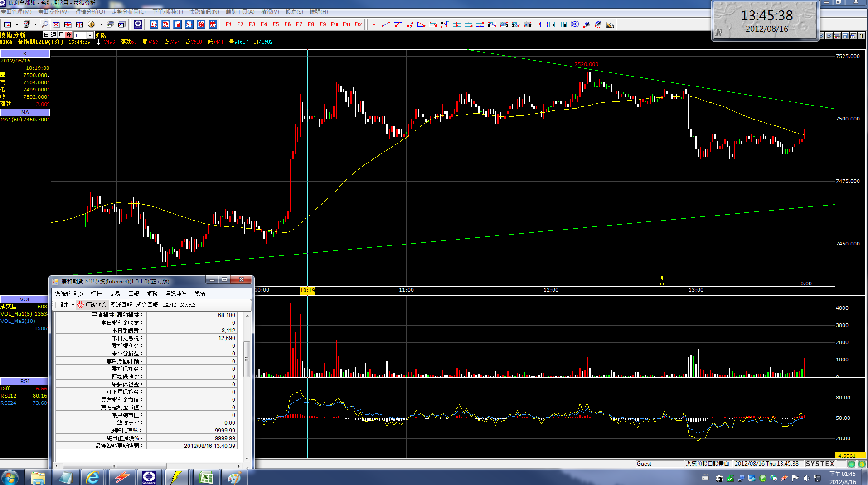The height and width of the screenshot is (485, 868).
Task: Click the TXFI2 button
Action: tap(169, 305)
